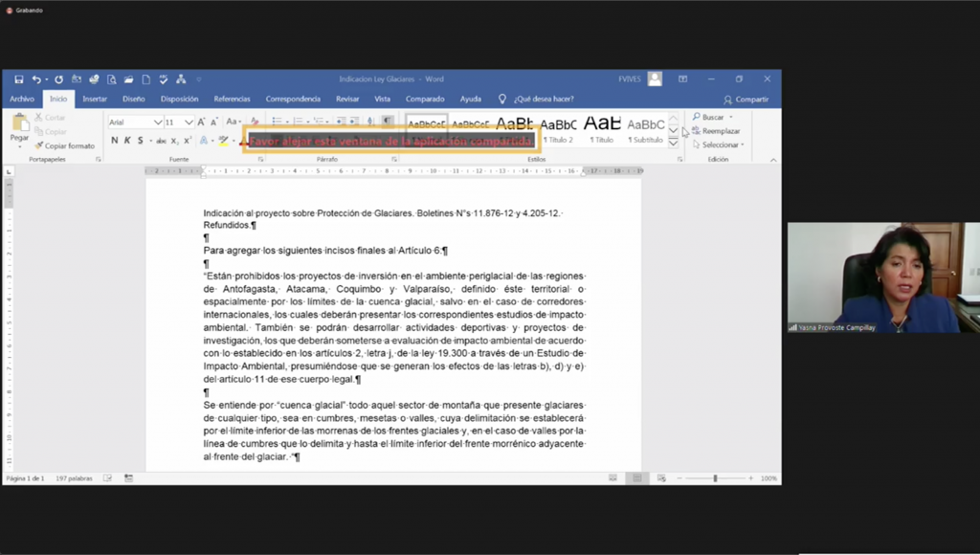This screenshot has height=555, width=980.
Task: Apply yellow text highlight color
Action: [223, 141]
